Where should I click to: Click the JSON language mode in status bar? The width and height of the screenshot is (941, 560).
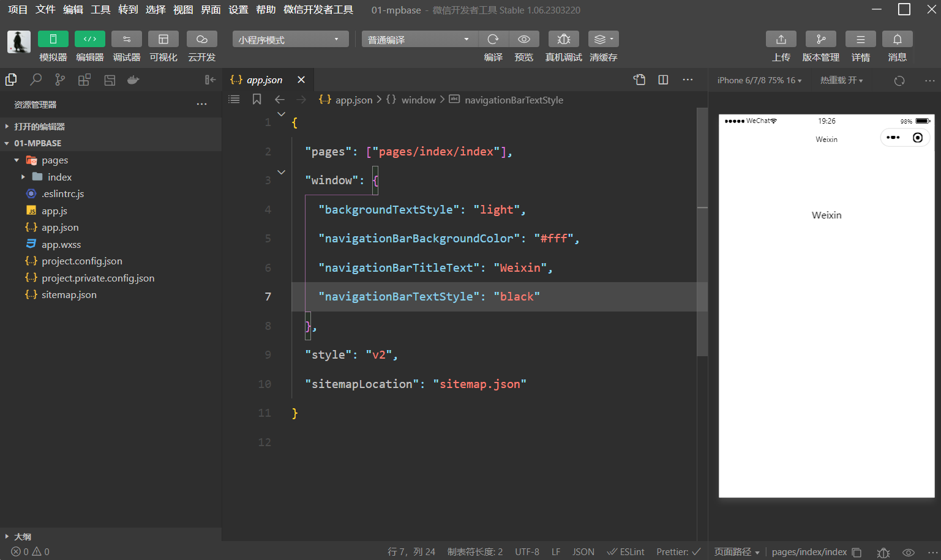pyautogui.click(x=583, y=551)
